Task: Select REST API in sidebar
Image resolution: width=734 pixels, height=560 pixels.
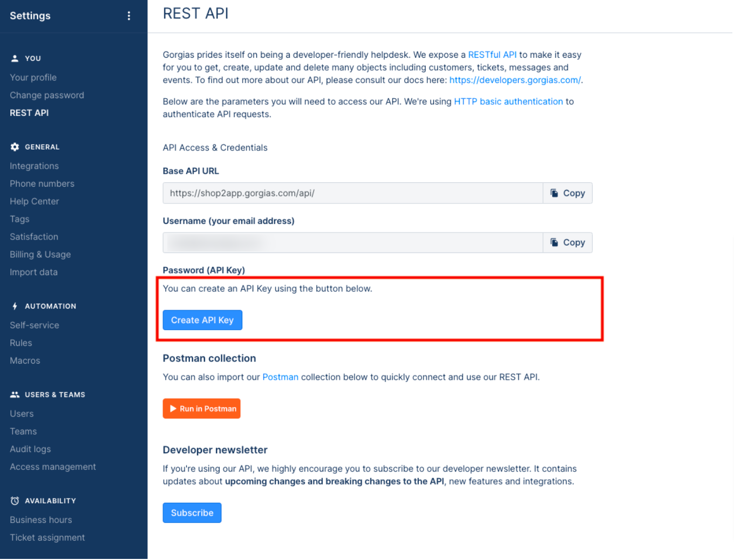Action: (x=29, y=113)
